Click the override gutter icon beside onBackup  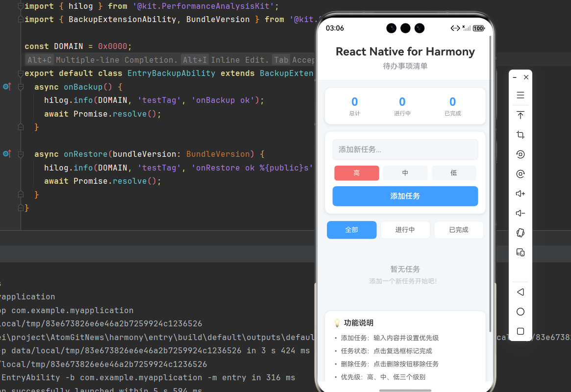[x=7, y=87]
